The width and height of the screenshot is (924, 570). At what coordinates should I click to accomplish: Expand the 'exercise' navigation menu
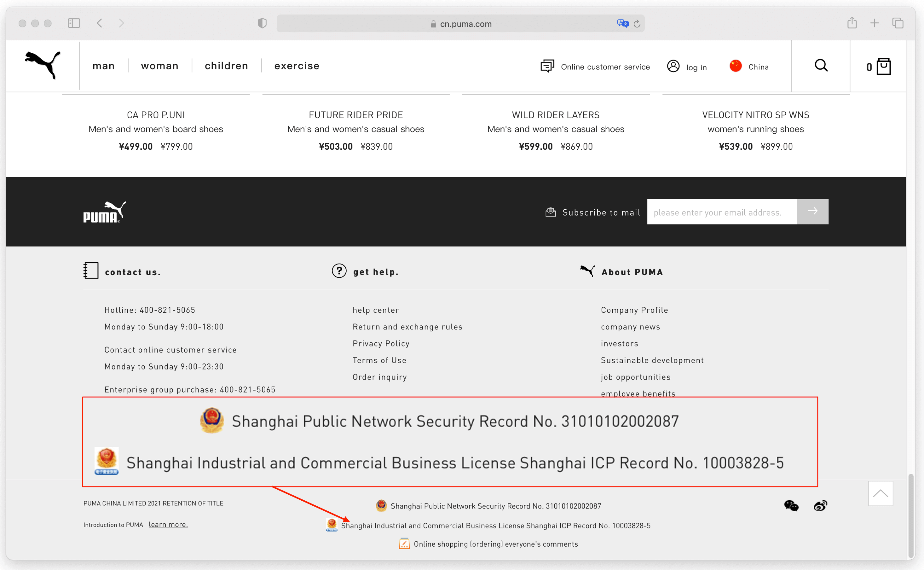pos(297,66)
